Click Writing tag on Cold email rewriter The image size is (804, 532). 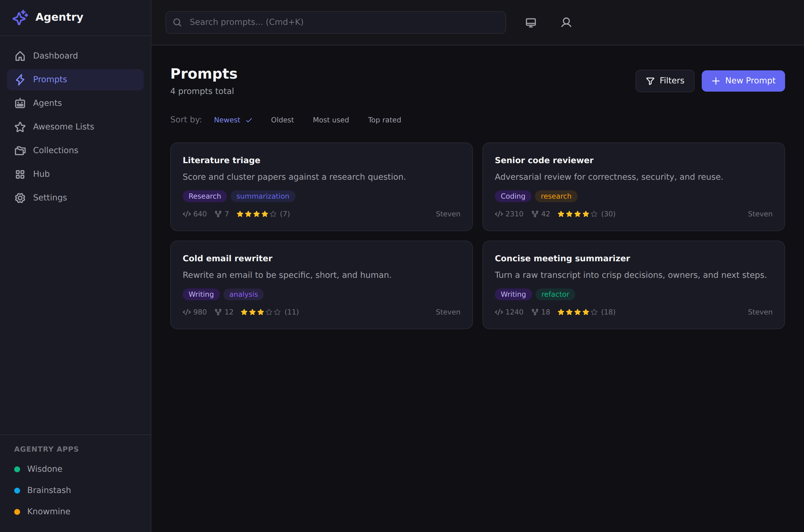[x=201, y=294]
